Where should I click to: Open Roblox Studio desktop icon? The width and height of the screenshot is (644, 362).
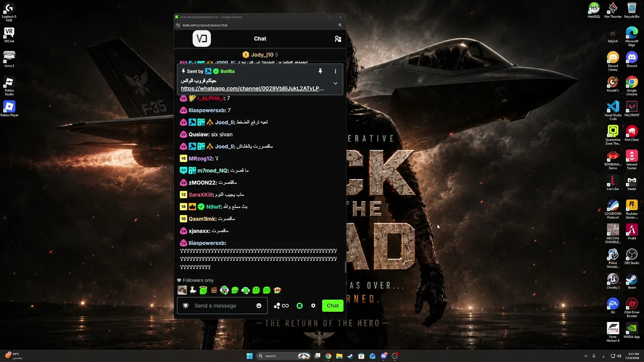[x=9, y=86]
